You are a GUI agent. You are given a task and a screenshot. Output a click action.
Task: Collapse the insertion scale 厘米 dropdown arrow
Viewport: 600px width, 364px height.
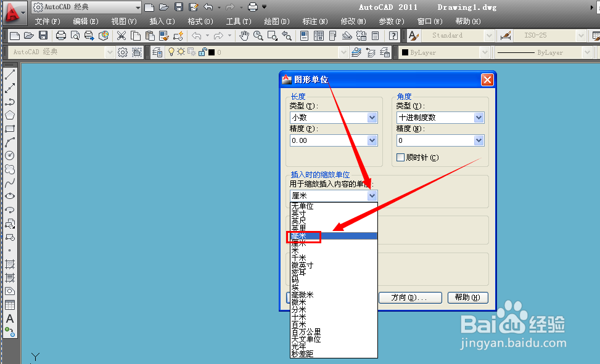[372, 196]
